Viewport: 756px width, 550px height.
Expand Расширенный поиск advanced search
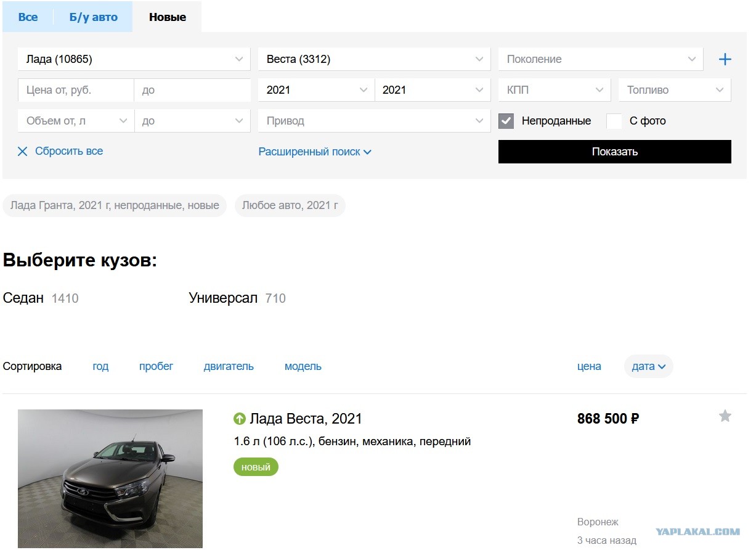pos(315,152)
